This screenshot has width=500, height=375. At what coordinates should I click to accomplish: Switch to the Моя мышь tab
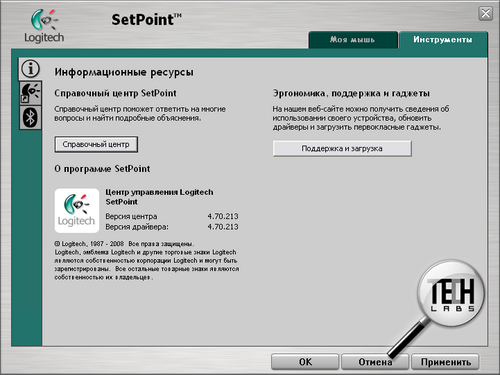pyautogui.click(x=353, y=40)
